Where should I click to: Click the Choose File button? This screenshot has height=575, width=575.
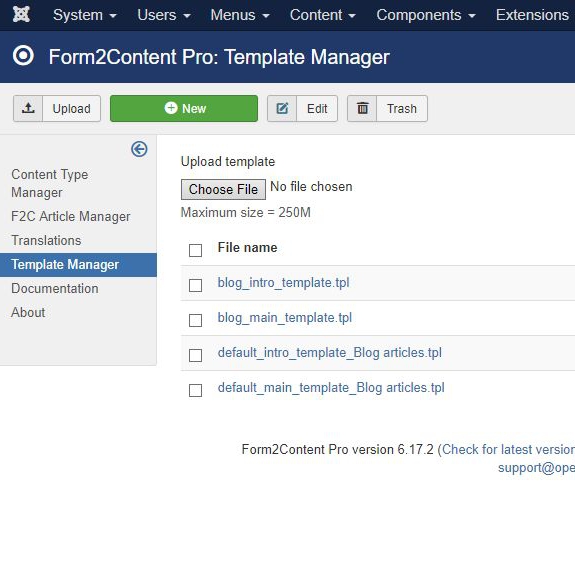pos(223,189)
